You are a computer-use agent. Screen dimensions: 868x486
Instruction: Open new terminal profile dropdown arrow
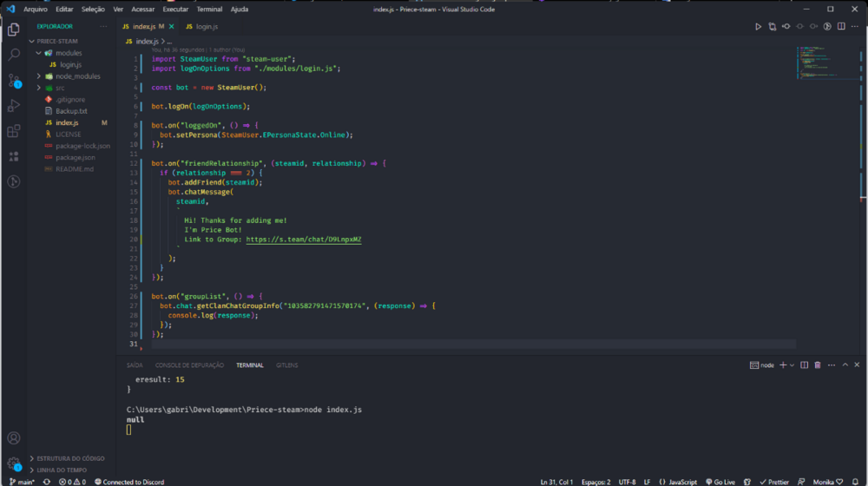tap(792, 365)
